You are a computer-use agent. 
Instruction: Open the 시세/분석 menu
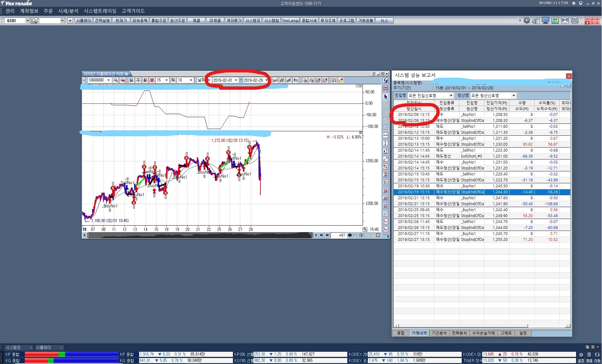[x=68, y=11]
